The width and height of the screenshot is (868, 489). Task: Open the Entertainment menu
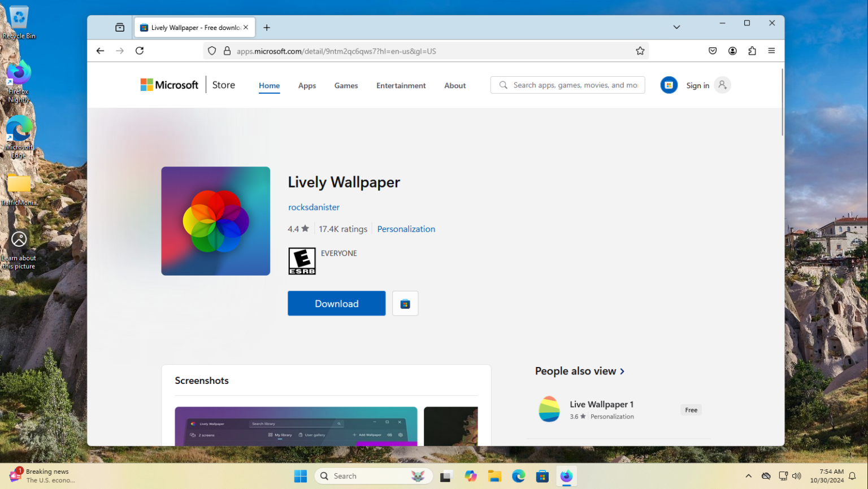[401, 85]
